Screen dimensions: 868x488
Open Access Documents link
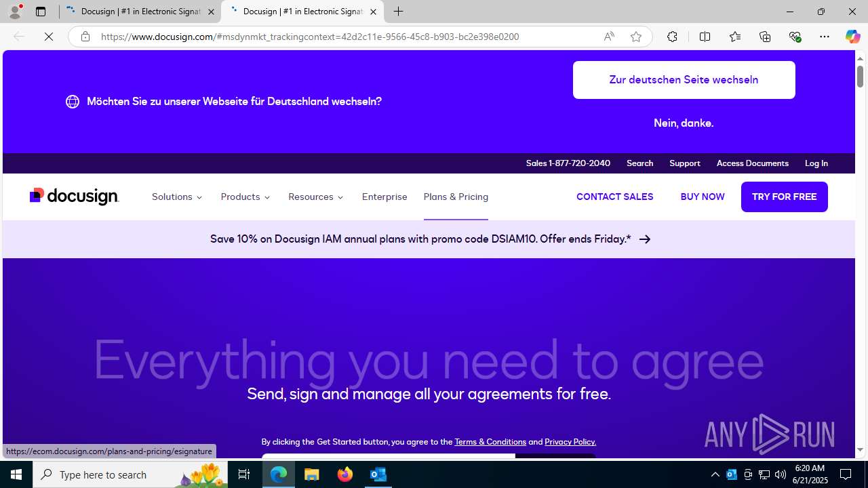[x=752, y=163]
